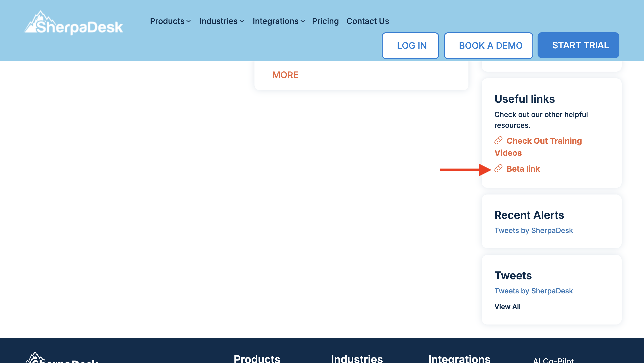Click Tweets by SherpaDesk under Recent Alerts
The height and width of the screenshot is (363, 644).
pos(533,231)
